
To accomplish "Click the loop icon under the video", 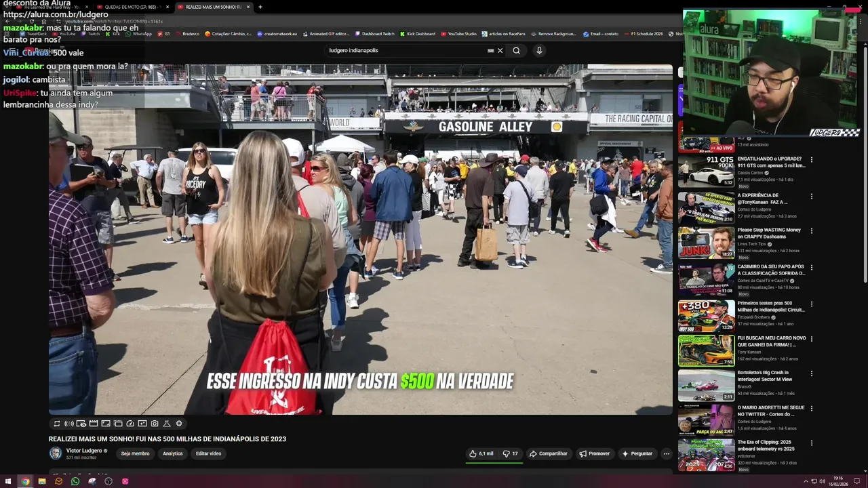I will tap(57, 424).
